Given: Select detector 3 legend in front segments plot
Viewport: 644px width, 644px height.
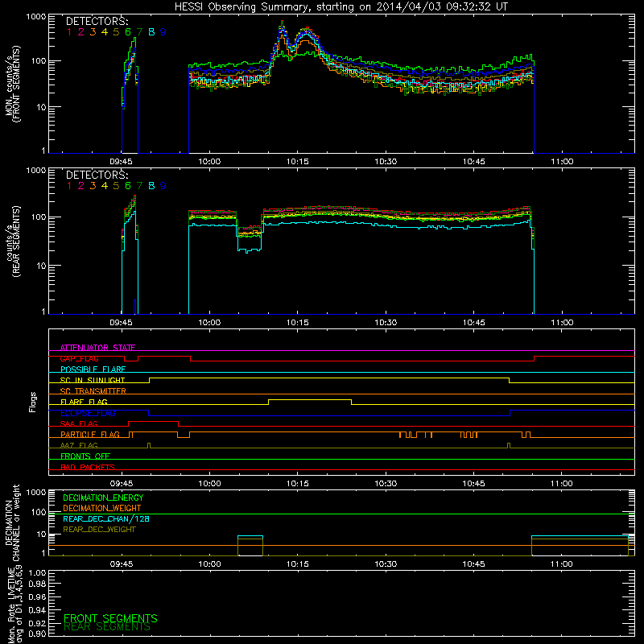Looking at the screenshot, I should click(x=93, y=32).
